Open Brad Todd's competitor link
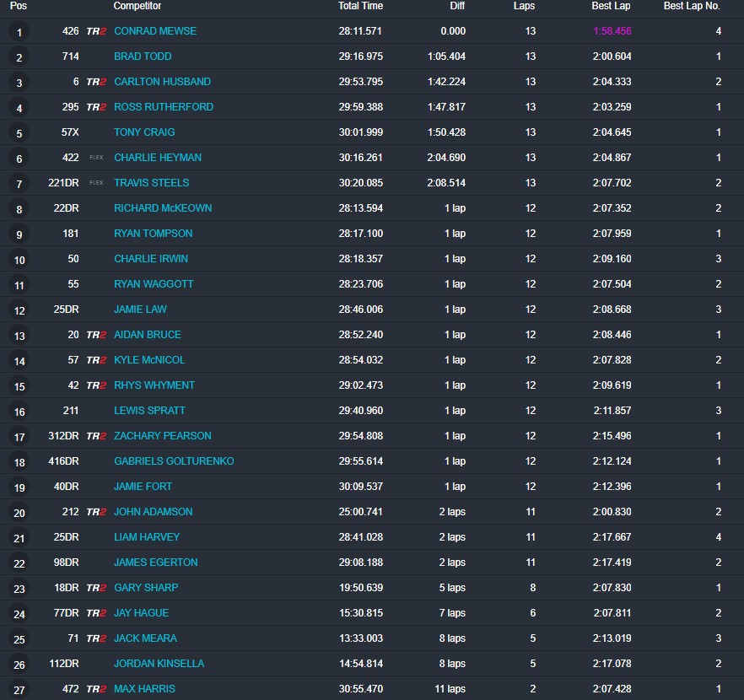Viewport: 744px width, 700px height. click(143, 57)
